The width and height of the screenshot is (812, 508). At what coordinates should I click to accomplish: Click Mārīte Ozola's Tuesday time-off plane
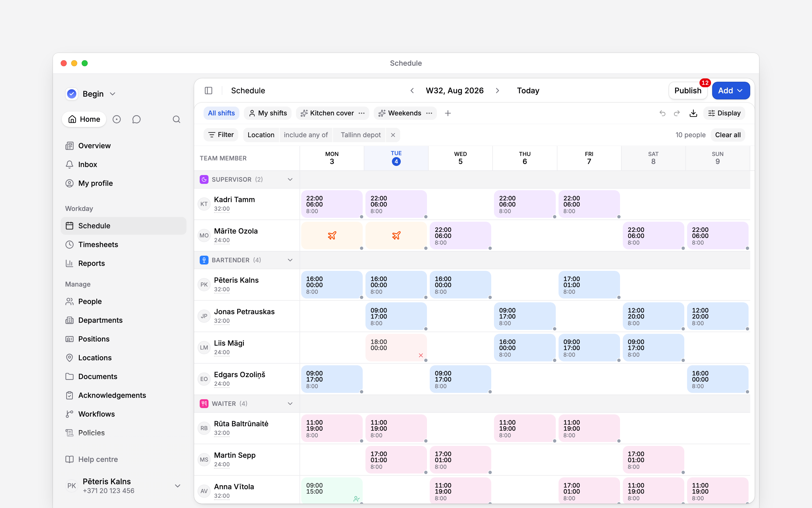click(396, 236)
